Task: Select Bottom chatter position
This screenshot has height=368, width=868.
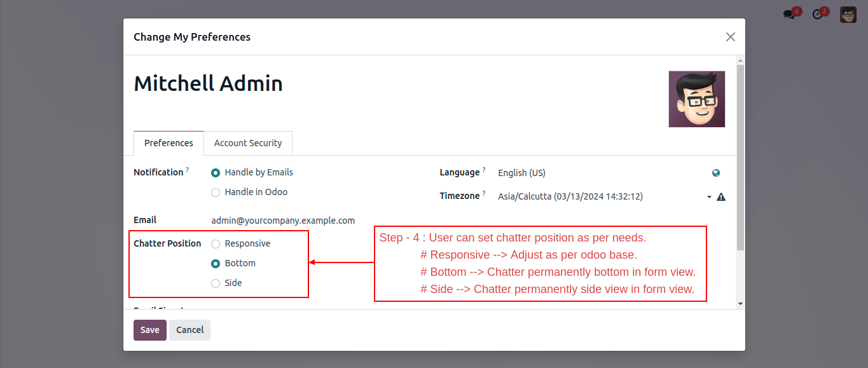Action: [216, 264]
